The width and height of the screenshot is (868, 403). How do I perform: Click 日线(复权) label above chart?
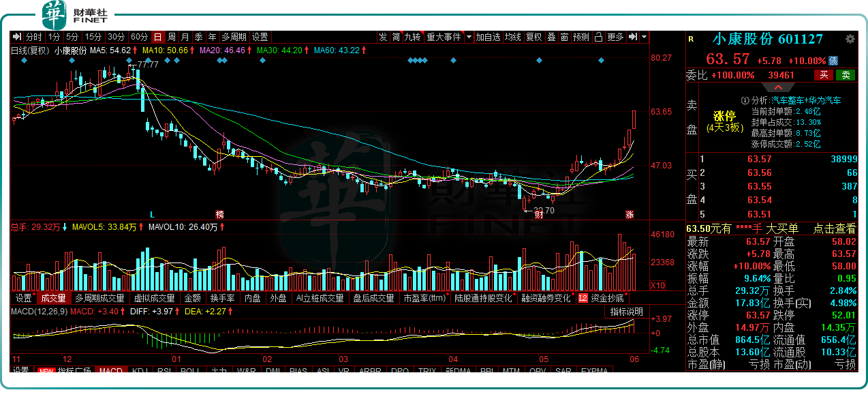click(x=31, y=50)
